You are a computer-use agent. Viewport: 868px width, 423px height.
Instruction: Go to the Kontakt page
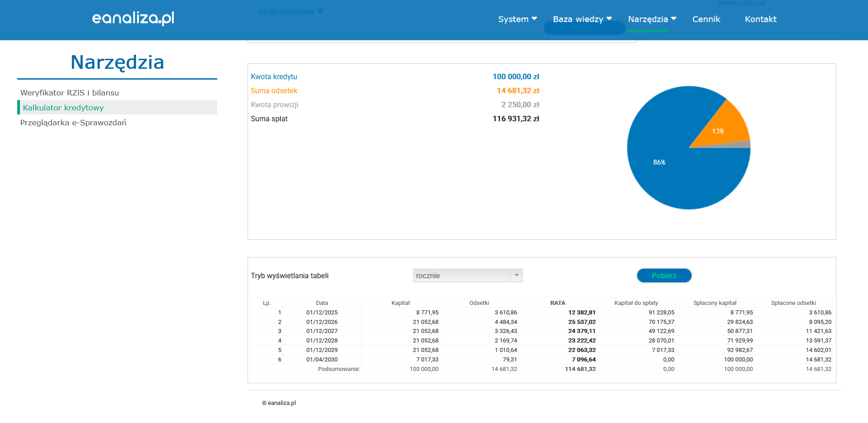click(760, 19)
